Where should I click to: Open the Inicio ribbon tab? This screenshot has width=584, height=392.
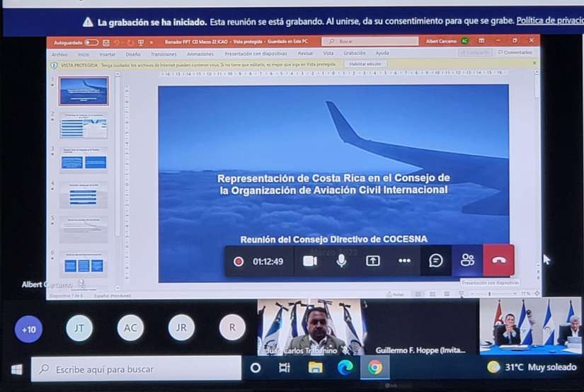click(84, 54)
